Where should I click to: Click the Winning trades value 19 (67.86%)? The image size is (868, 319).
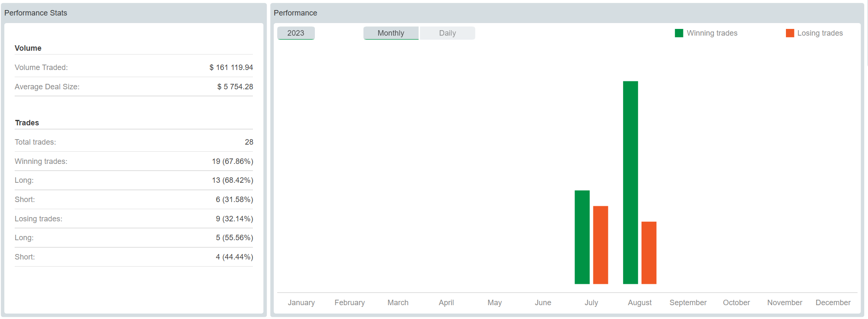(x=232, y=161)
